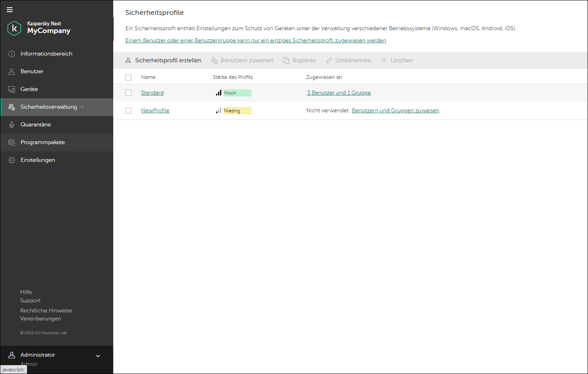
Task: Click the Geräte devices icon
Action: tap(12, 89)
